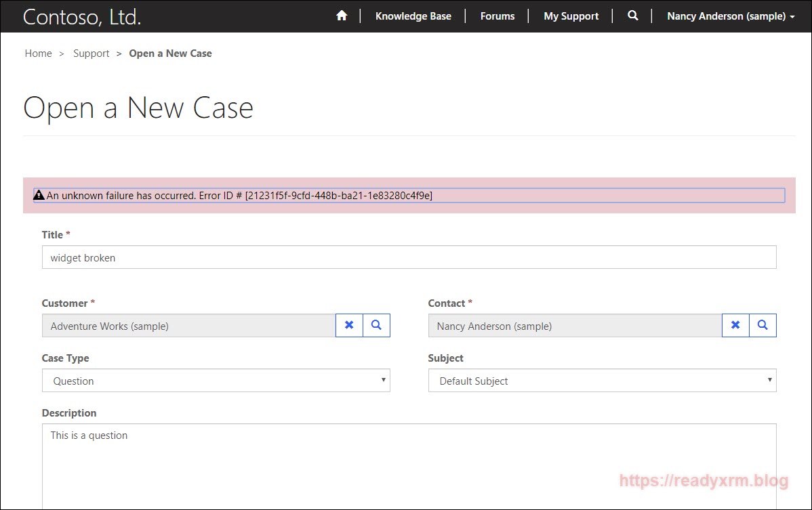Clear the Customer field with X icon
The image size is (812, 510).
tap(349, 325)
